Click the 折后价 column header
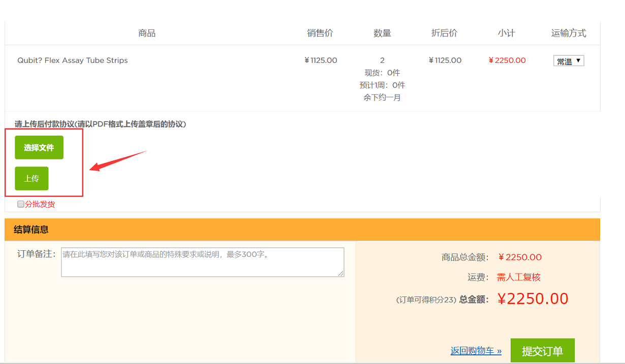The width and height of the screenshot is (625, 364). coord(445,33)
